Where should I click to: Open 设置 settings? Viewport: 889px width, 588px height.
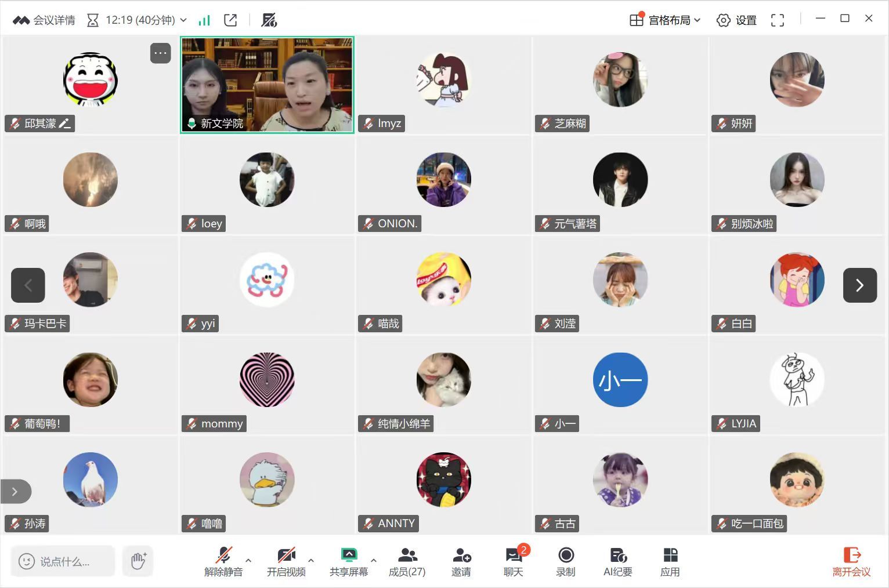click(x=736, y=20)
